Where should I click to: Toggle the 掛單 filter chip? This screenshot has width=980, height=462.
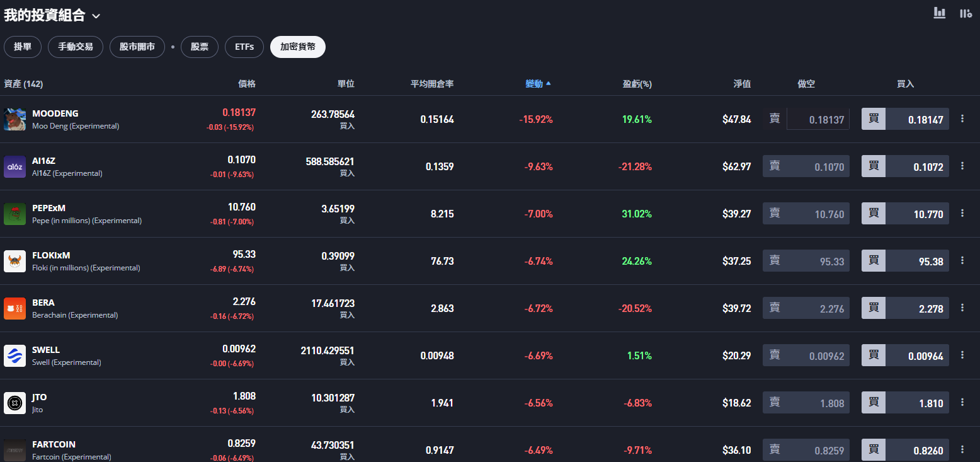23,47
